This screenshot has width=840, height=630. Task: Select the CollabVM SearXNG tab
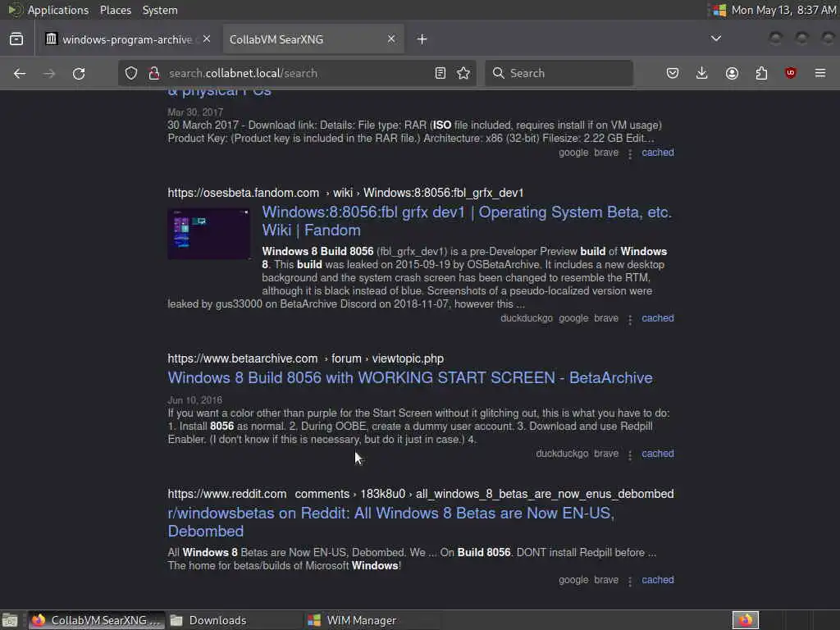pos(313,39)
